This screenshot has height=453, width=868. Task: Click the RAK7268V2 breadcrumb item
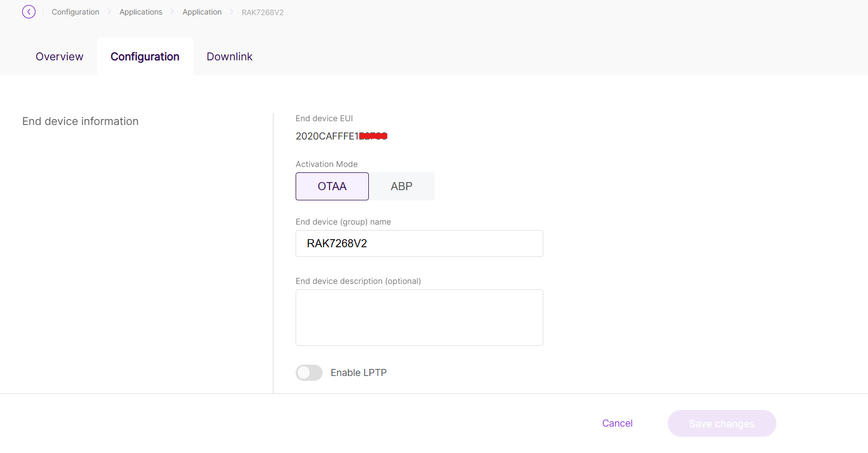pos(262,12)
